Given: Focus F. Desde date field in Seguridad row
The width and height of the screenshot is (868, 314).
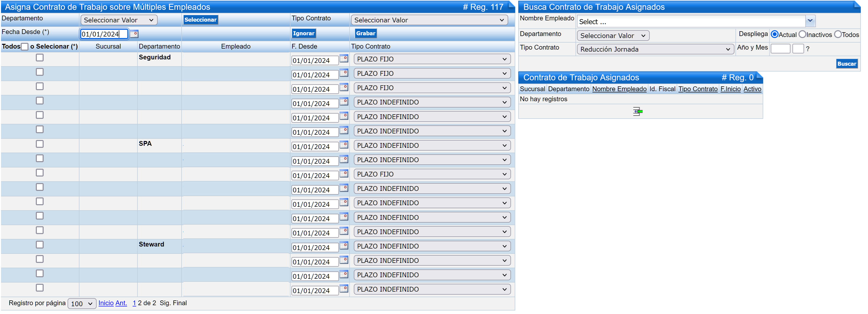Looking at the screenshot, I should (315, 61).
